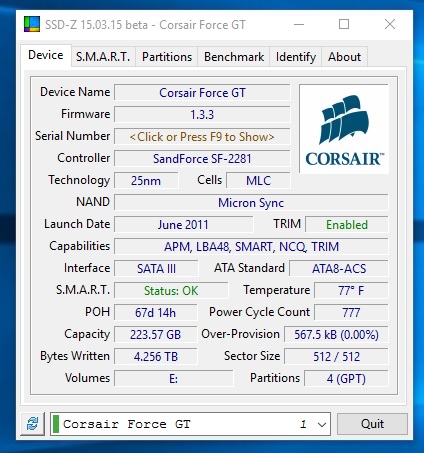Click the TRIM status Enabled
The width and height of the screenshot is (424, 453).
(x=347, y=225)
